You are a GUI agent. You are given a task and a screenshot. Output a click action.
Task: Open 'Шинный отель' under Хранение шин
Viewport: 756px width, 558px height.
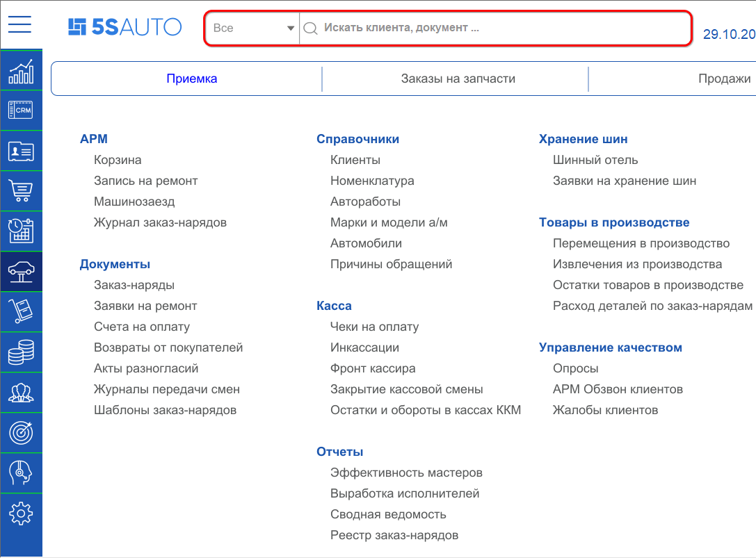point(596,159)
